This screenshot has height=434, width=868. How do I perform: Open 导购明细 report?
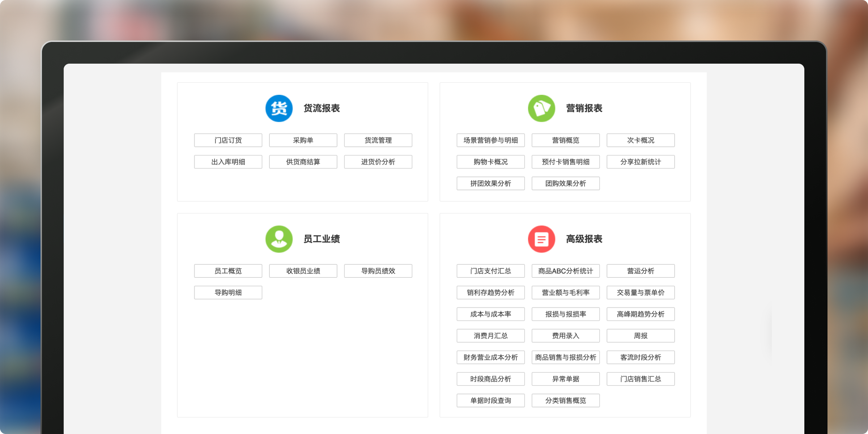click(228, 293)
